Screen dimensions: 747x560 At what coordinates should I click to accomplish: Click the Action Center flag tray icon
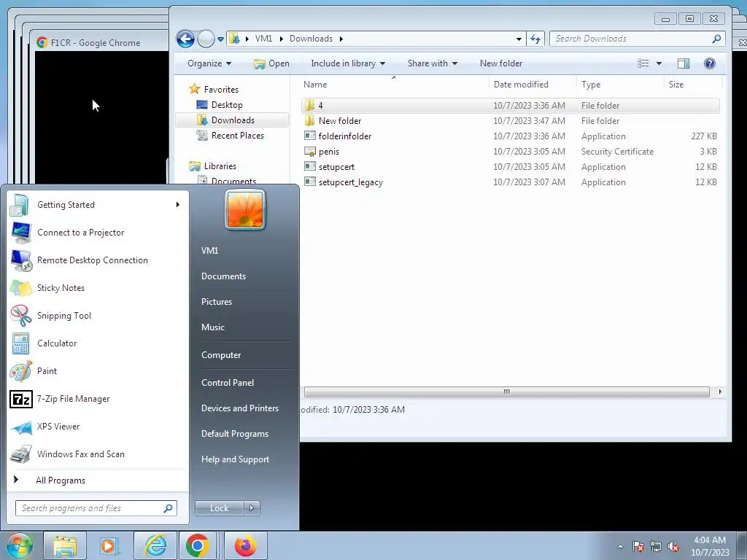[638, 546]
